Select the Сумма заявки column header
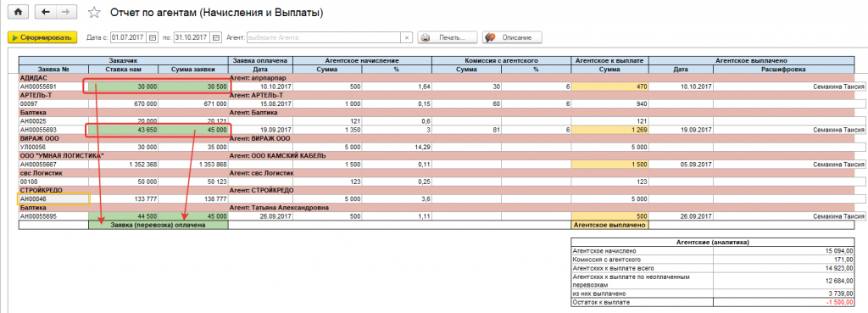Image resolution: width=868 pixels, height=313 pixels. (x=193, y=70)
